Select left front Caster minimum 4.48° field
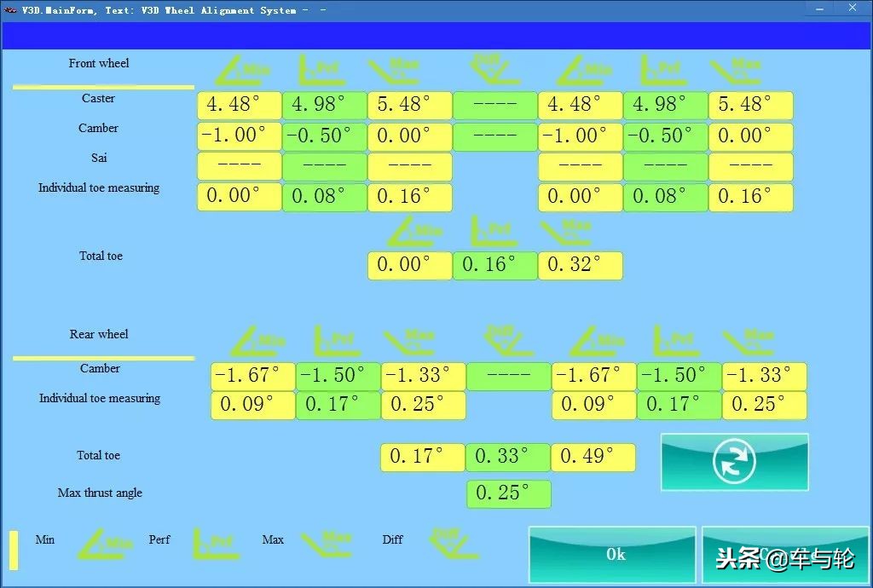Viewport: 873px width, 588px height. coord(240,105)
